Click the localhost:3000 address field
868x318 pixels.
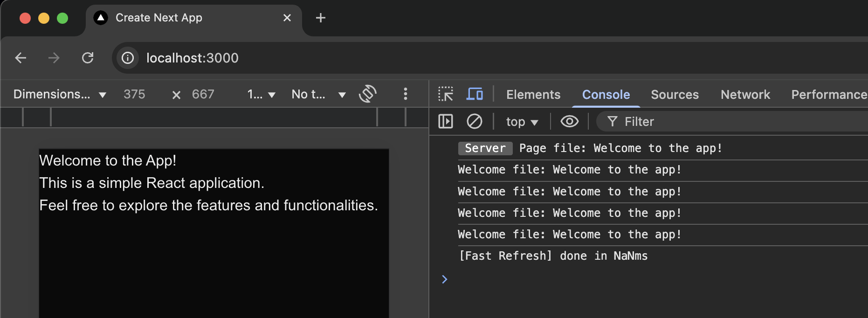pos(193,58)
